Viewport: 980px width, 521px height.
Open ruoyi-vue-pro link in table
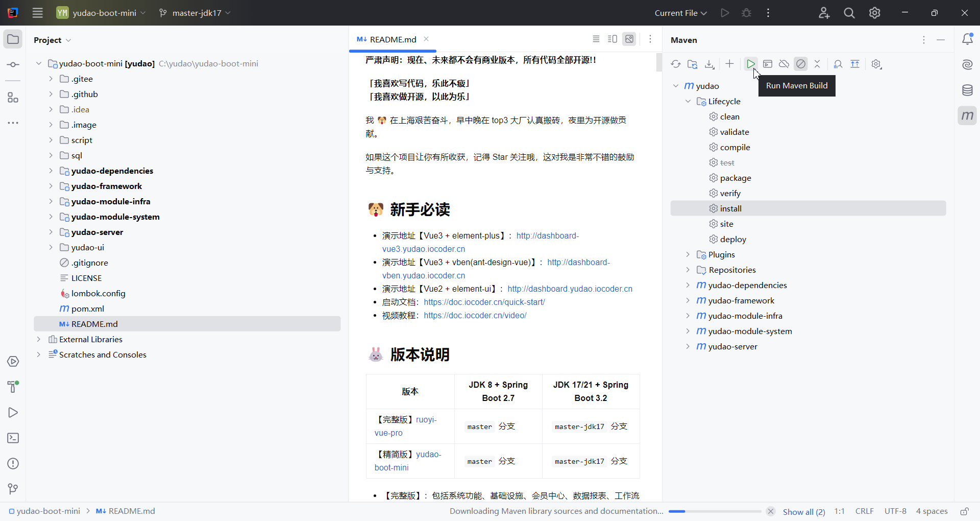coord(406,426)
